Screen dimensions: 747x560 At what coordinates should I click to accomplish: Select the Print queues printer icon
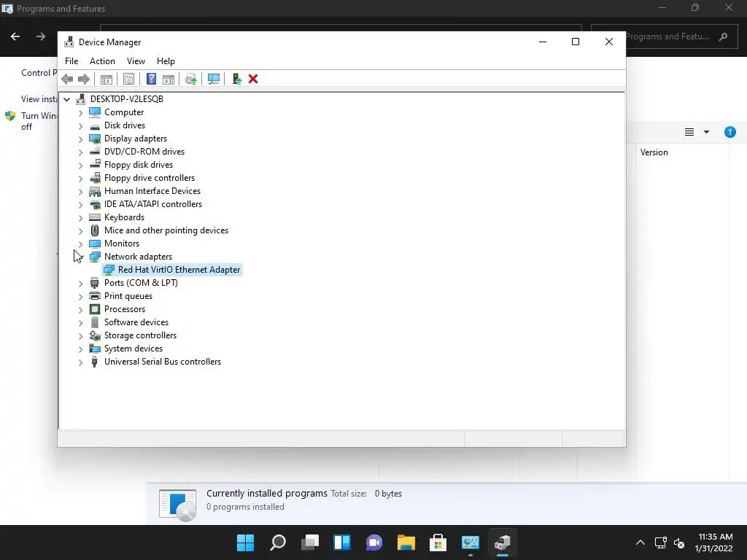[x=95, y=296]
